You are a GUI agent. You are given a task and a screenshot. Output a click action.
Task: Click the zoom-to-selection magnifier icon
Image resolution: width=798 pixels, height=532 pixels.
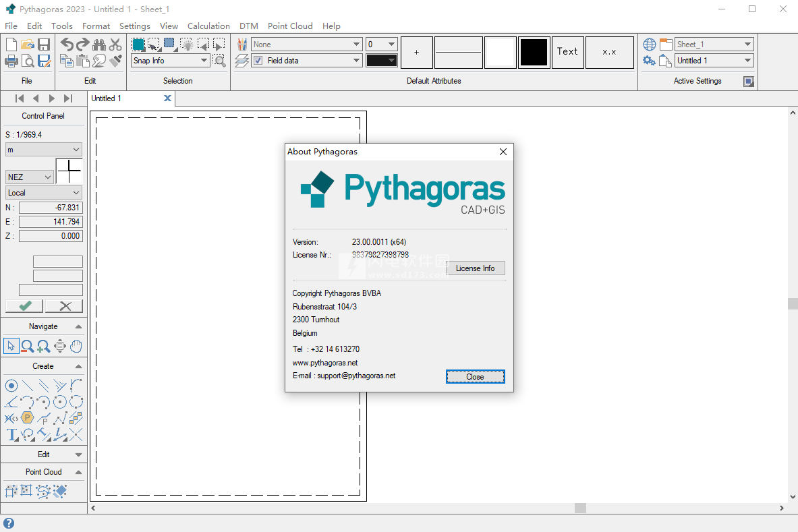click(x=219, y=61)
